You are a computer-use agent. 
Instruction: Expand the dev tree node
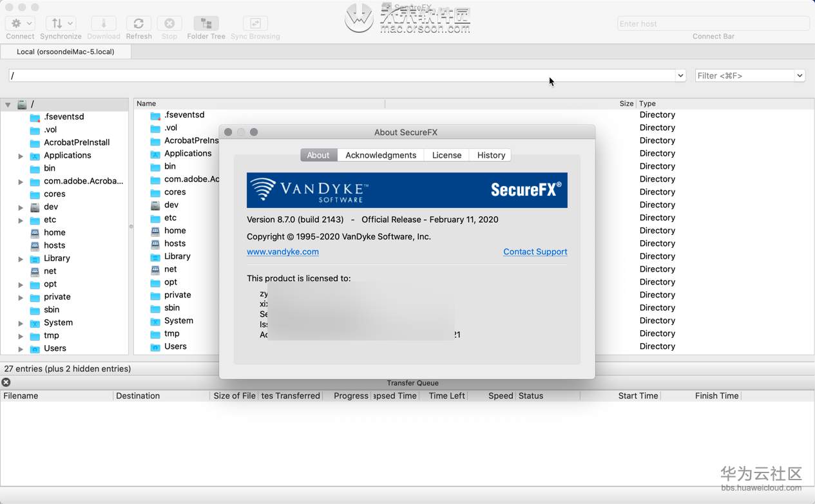pos(21,207)
